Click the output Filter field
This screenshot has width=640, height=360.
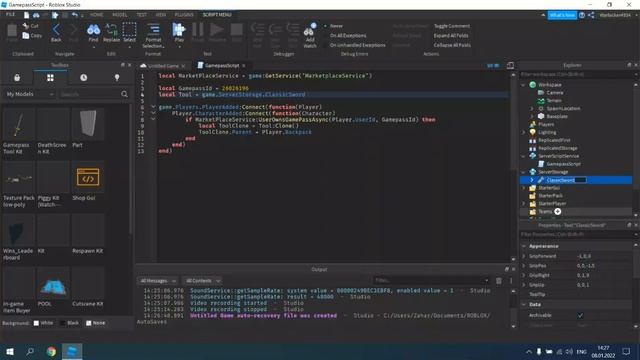click(x=431, y=281)
